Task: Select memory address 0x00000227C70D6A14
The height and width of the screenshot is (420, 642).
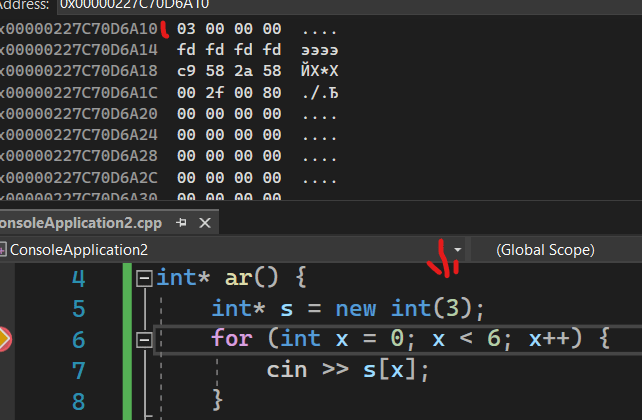Action: click(x=79, y=50)
